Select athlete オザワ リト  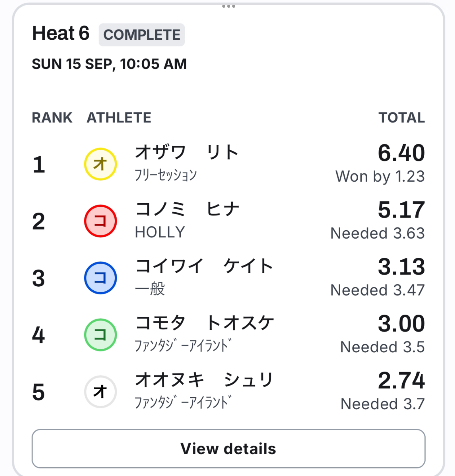(x=187, y=152)
